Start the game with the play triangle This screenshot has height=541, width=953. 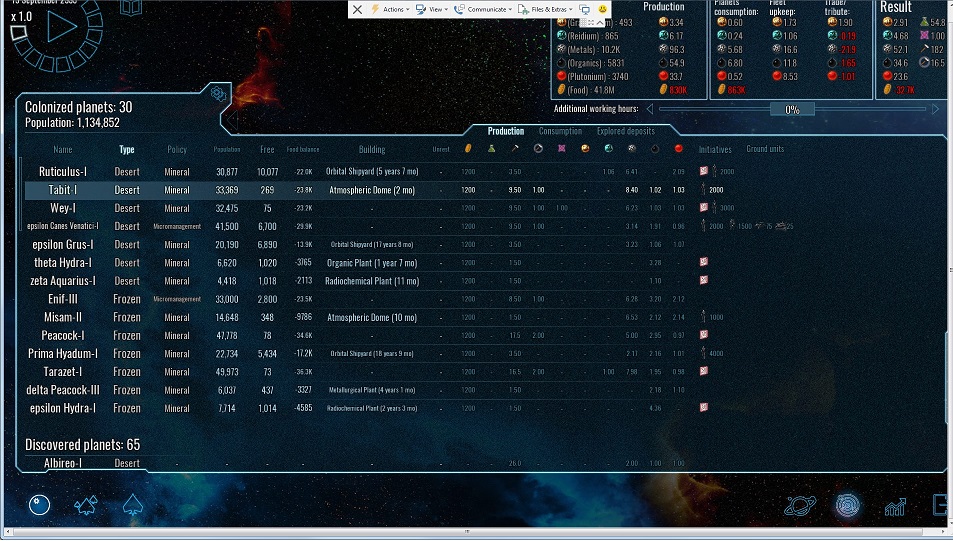62,27
